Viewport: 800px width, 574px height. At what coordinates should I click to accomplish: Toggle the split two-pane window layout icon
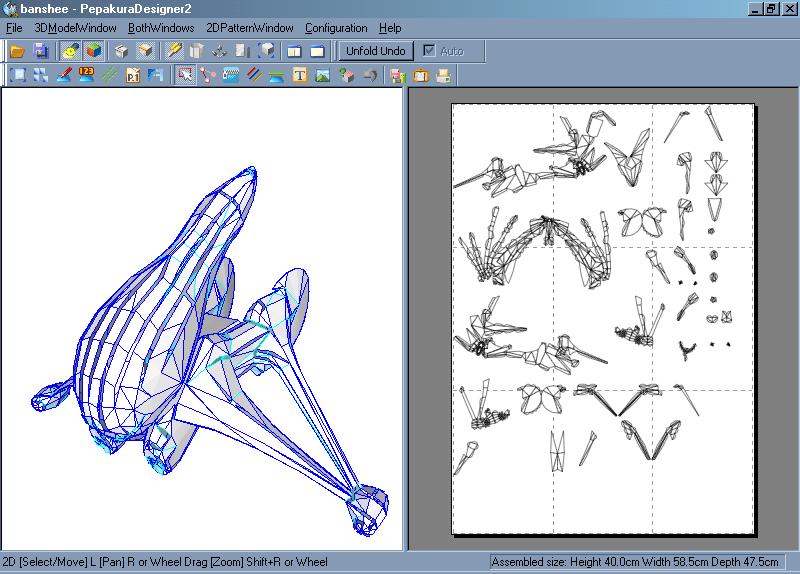click(294, 51)
